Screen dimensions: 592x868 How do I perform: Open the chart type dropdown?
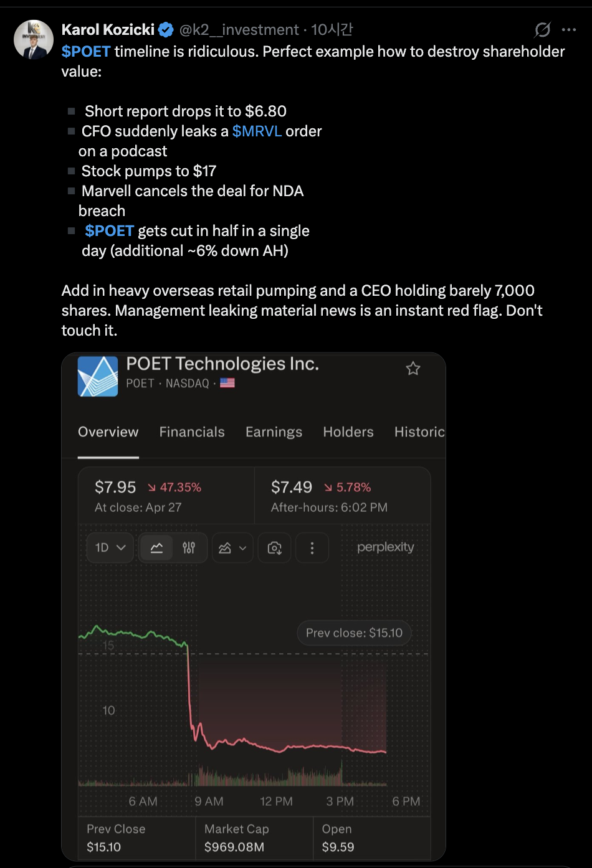(232, 548)
